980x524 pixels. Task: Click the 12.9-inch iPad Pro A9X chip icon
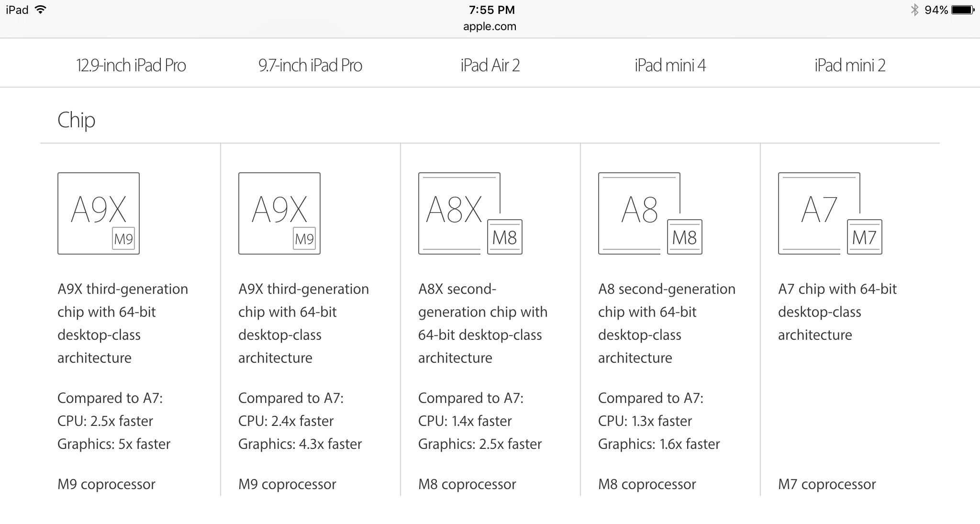(99, 213)
